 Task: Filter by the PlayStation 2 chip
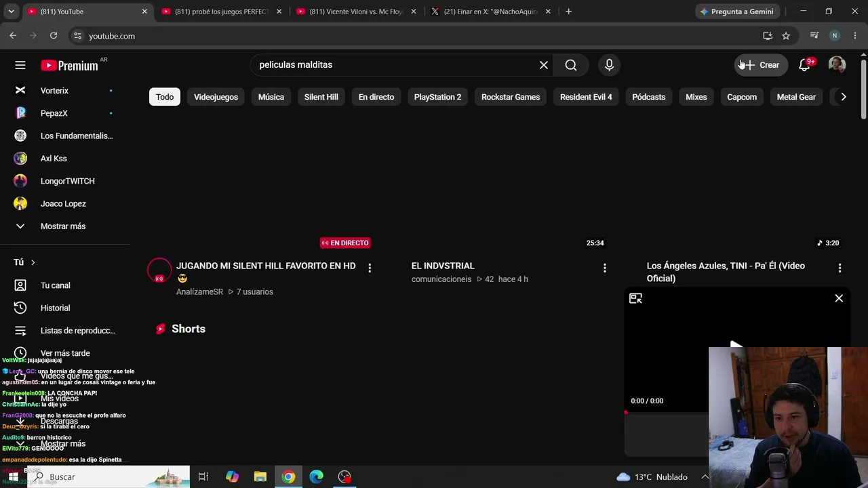coord(437,97)
